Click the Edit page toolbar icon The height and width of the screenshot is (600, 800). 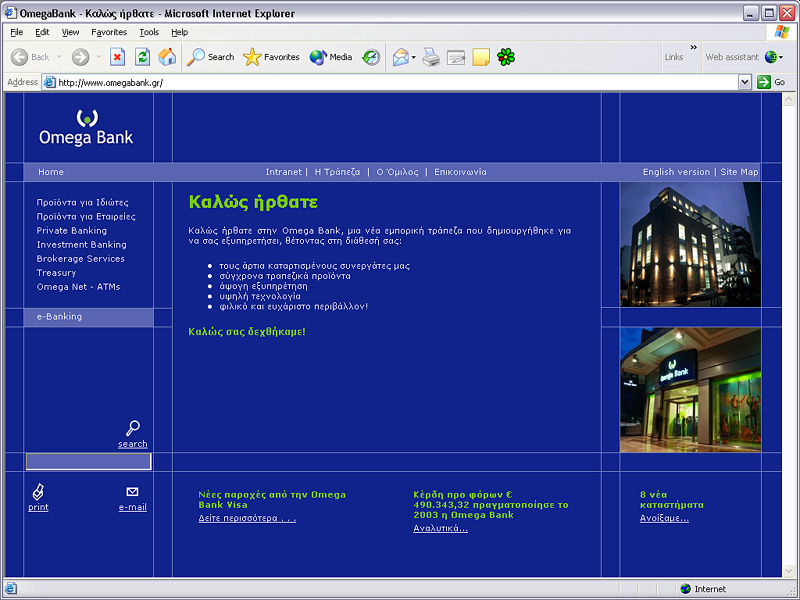[x=456, y=57]
